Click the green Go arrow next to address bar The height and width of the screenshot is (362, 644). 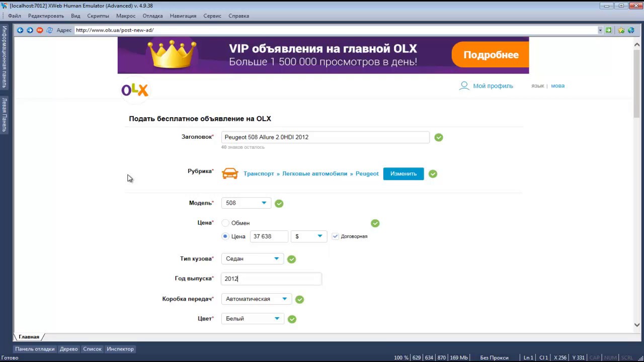pyautogui.click(x=608, y=30)
